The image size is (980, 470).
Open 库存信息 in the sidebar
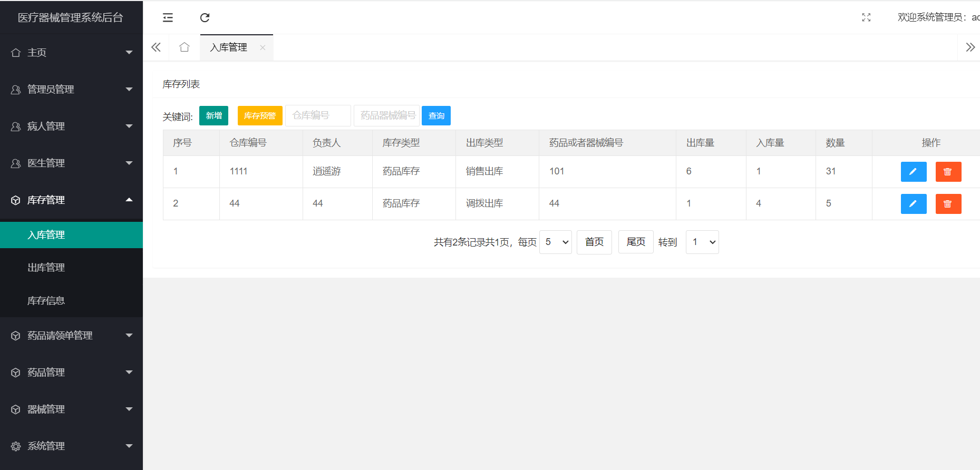tap(71, 301)
